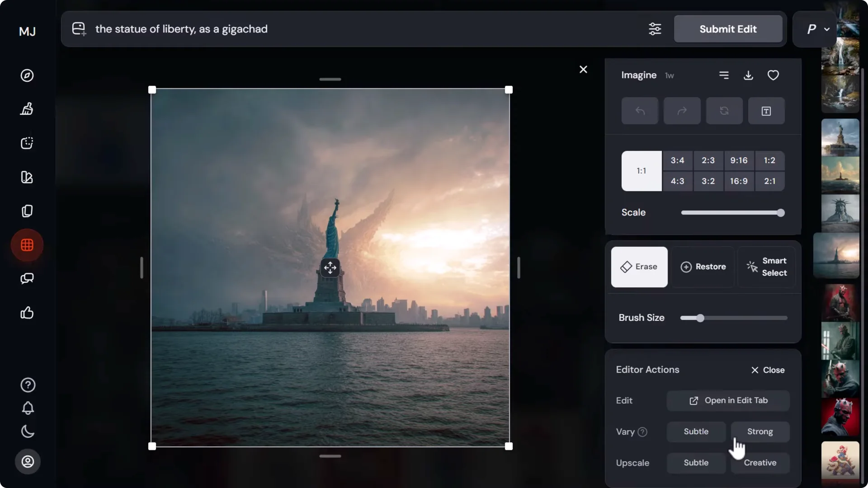The width and height of the screenshot is (868, 488).
Task: Open the Help question mark icon
Action: click(x=27, y=385)
